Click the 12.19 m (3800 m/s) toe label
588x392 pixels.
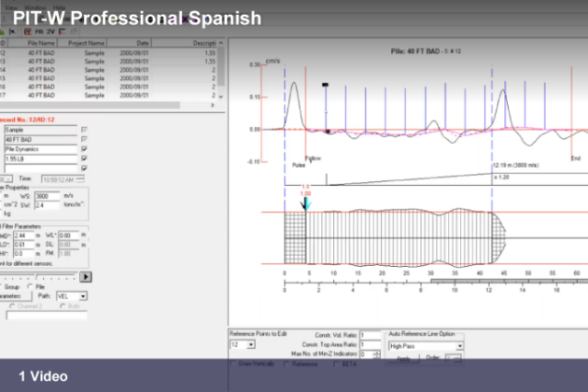click(x=515, y=165)
